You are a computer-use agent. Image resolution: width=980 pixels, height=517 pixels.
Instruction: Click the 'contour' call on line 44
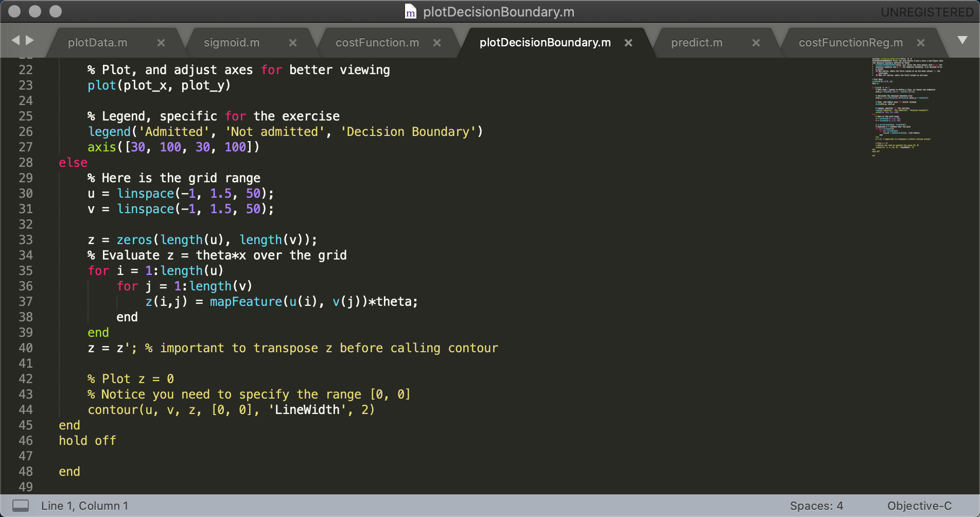pyautogui.click(x=113, y=410)
